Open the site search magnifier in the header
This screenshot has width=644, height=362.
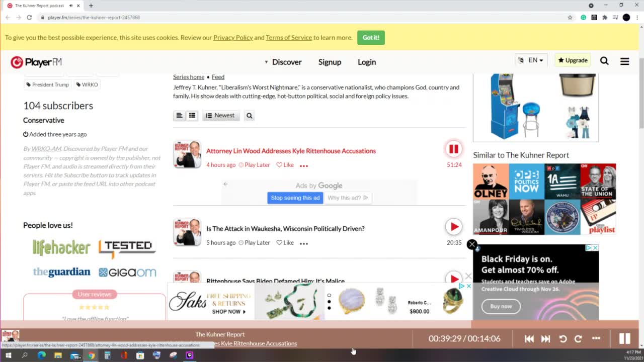coord(604,61)
